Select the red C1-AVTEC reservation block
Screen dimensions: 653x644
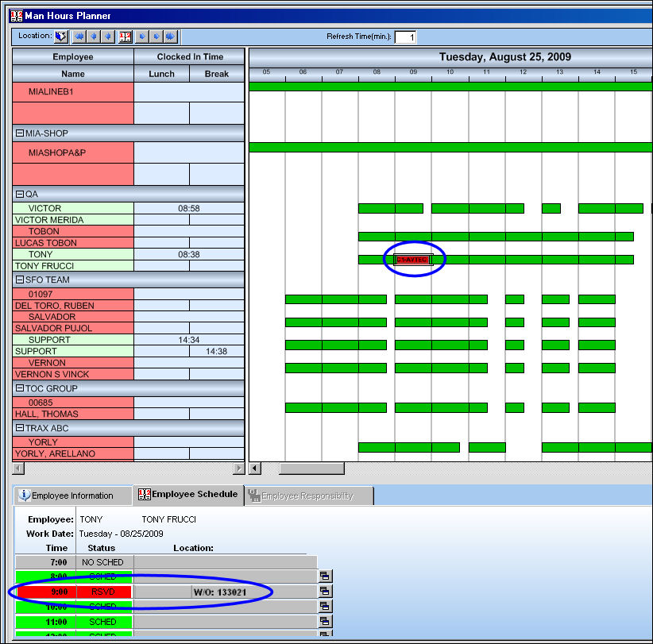tap(412, 260)
